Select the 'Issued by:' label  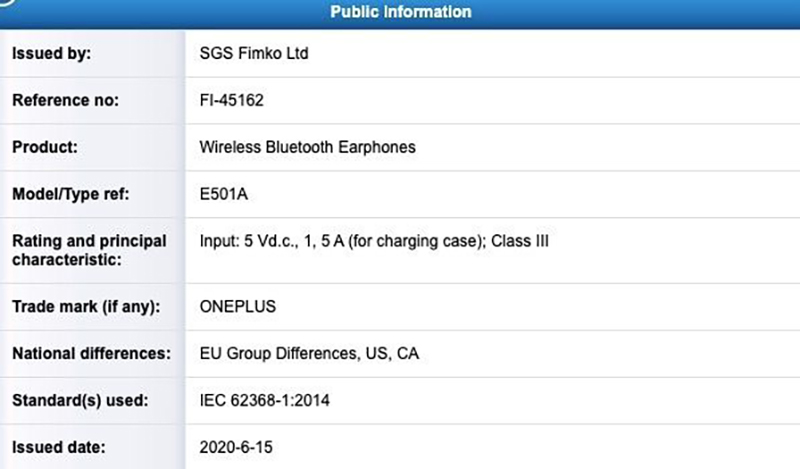click(51, 54)
